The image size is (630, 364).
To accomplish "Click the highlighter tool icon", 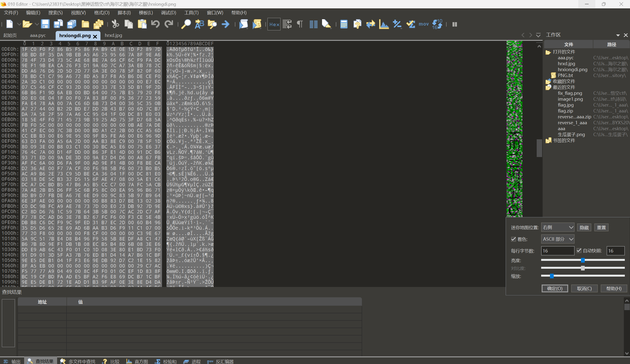I will (326, 24).
